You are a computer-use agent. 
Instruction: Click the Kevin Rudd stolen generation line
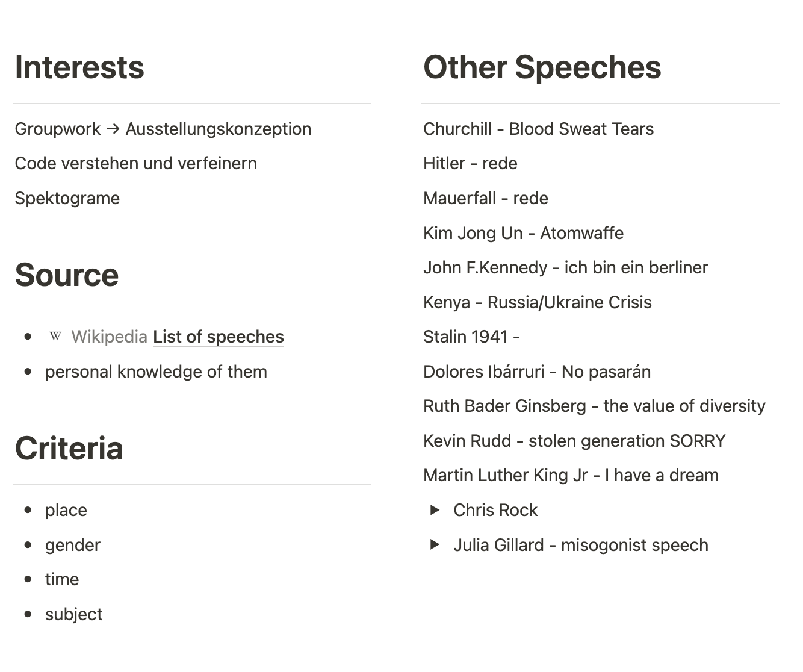coord(574,441)
